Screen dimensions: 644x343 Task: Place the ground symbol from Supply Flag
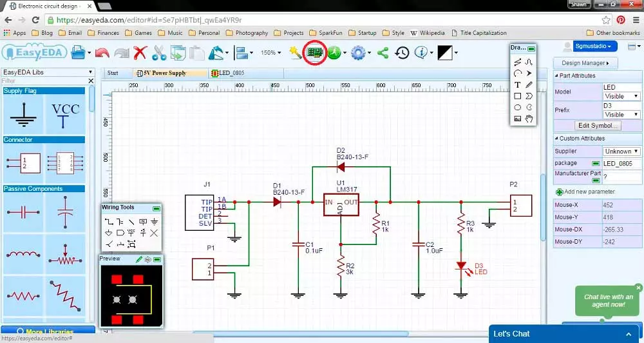pos(23,114)
